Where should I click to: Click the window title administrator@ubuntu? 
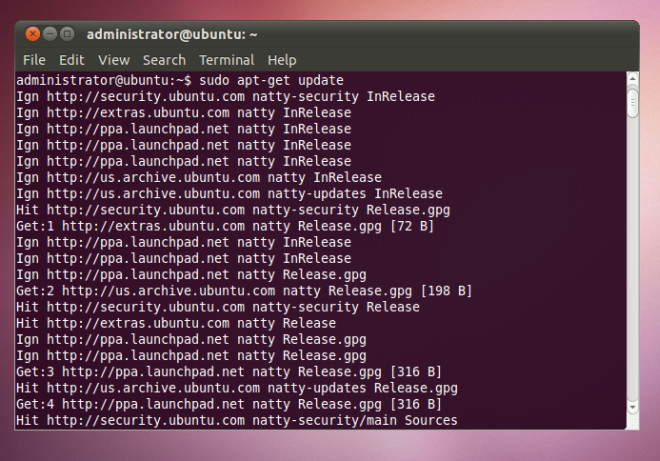(172, 34)
